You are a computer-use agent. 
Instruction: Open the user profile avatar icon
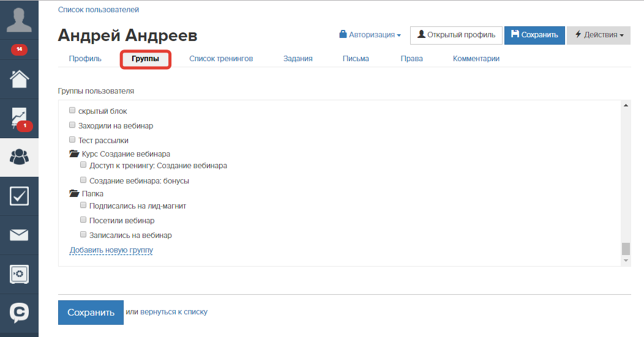19,20
